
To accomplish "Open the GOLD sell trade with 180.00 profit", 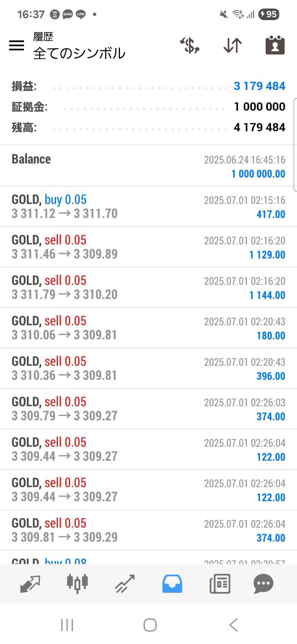I will (148, 328).
